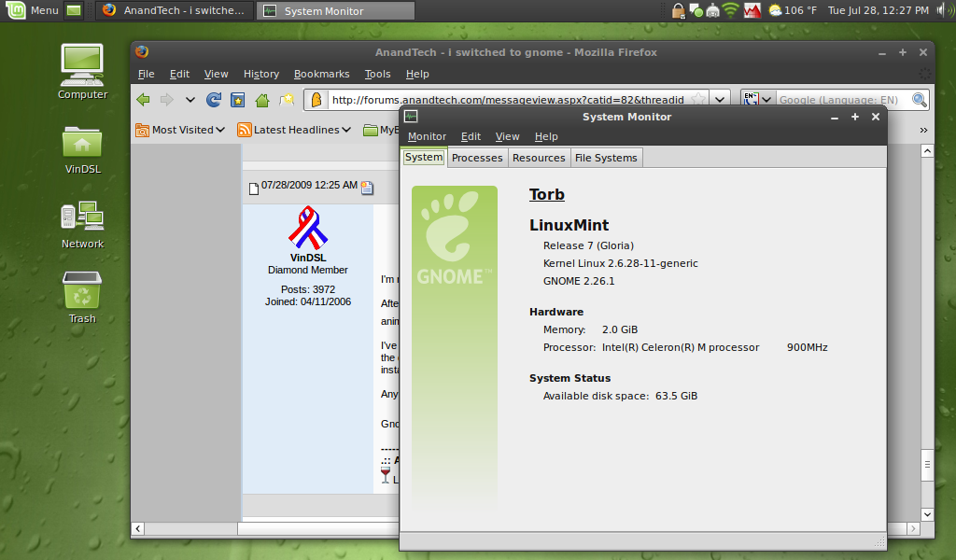956x560 pixels.
Task: Open the Help menu in System Monitor
Action: click(x=546, y=136)
